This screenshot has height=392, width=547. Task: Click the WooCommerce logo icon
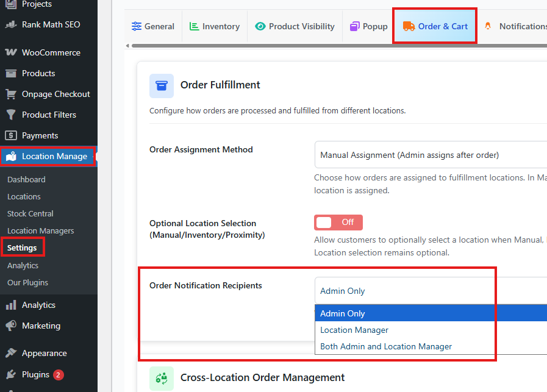(11, 52)
